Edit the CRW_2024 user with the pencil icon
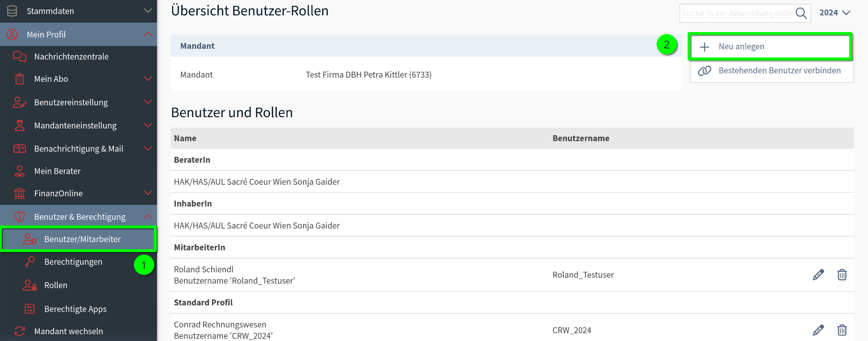 click(x=818, y=330)
